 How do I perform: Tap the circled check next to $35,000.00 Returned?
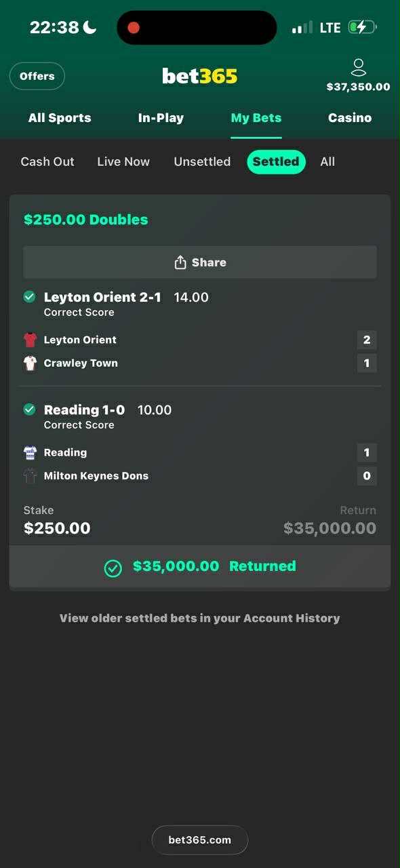pos(113,568)
